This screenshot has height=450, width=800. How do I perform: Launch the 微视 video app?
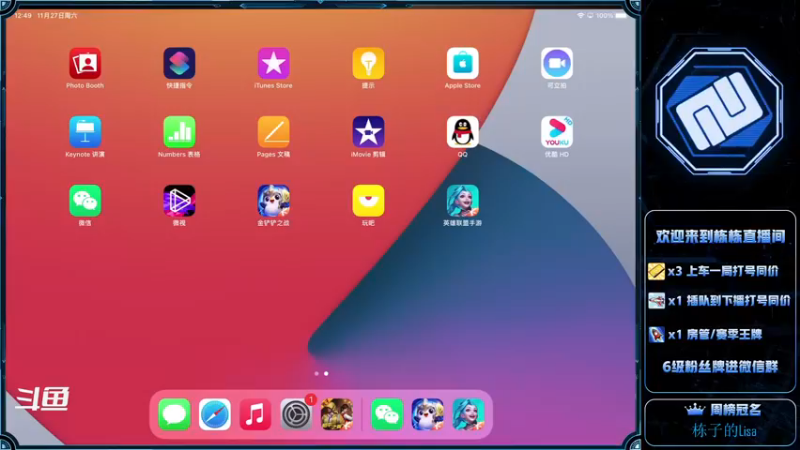[x=179, y=201]
